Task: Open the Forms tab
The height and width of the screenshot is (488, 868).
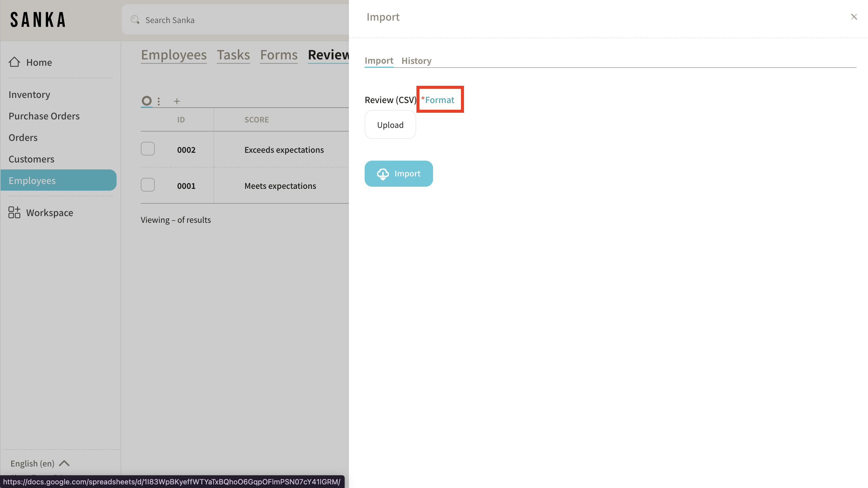Action: point(279,55)
